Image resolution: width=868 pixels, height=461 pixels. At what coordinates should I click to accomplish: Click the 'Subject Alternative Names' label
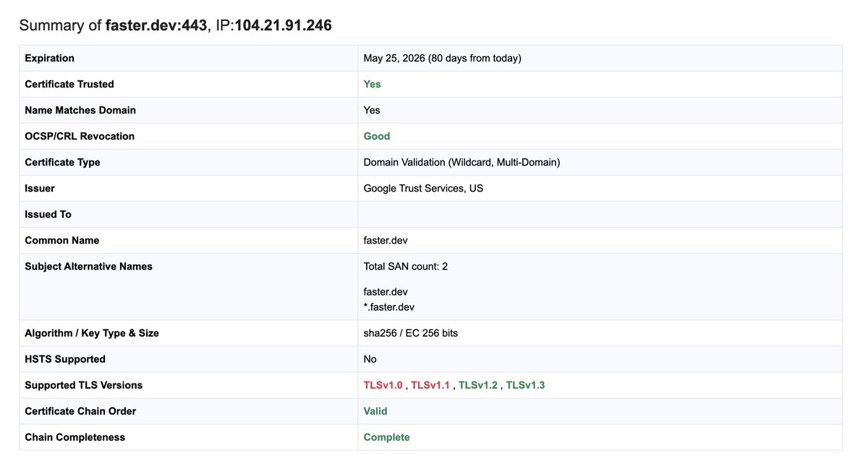coord(88,266)
